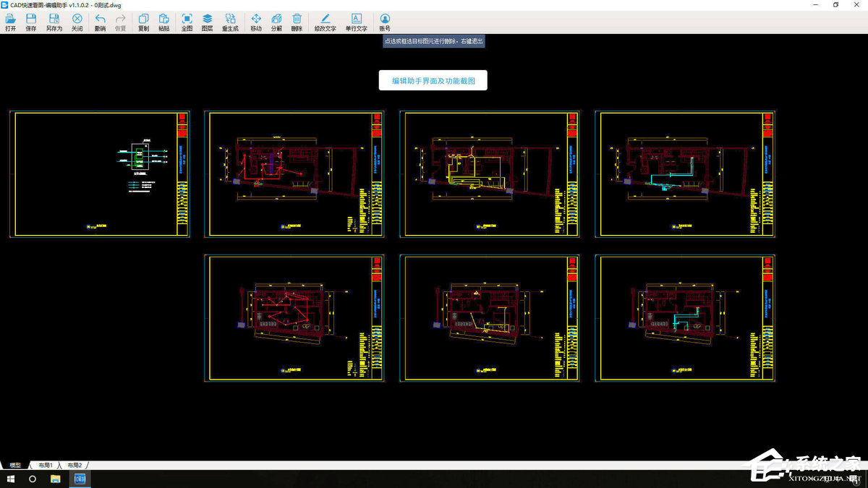868x488 pixels.
Task: Select the 单行文字 single-line text tool
Action: point(356,22)
